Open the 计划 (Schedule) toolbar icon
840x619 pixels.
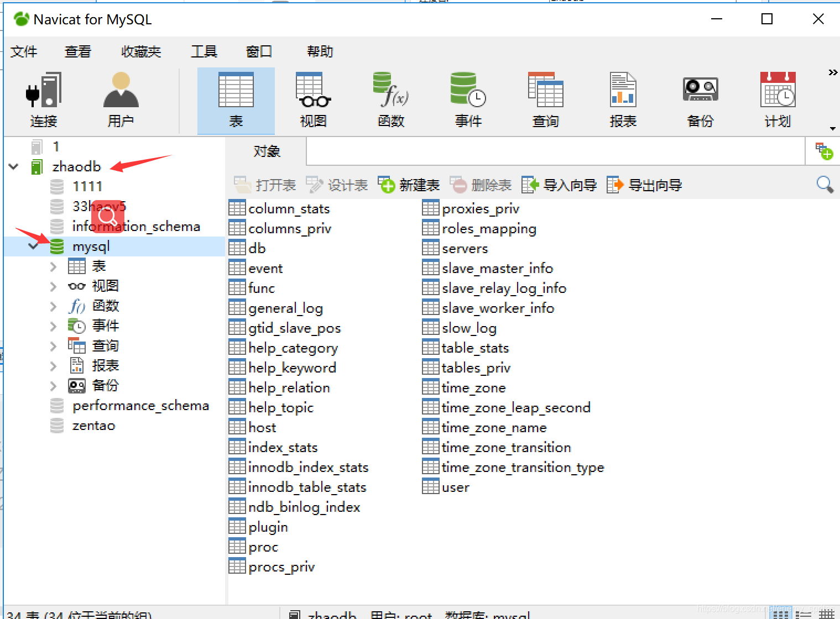pos(778,101)
